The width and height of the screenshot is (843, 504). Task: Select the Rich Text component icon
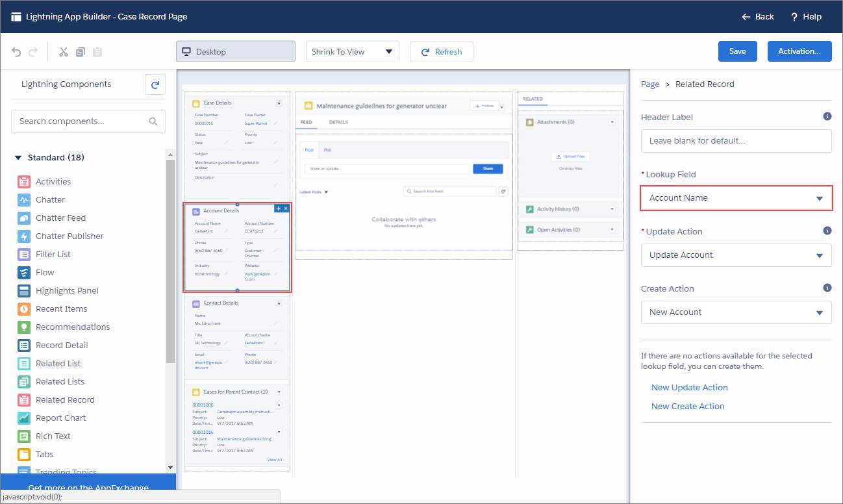tap(24, 436)
